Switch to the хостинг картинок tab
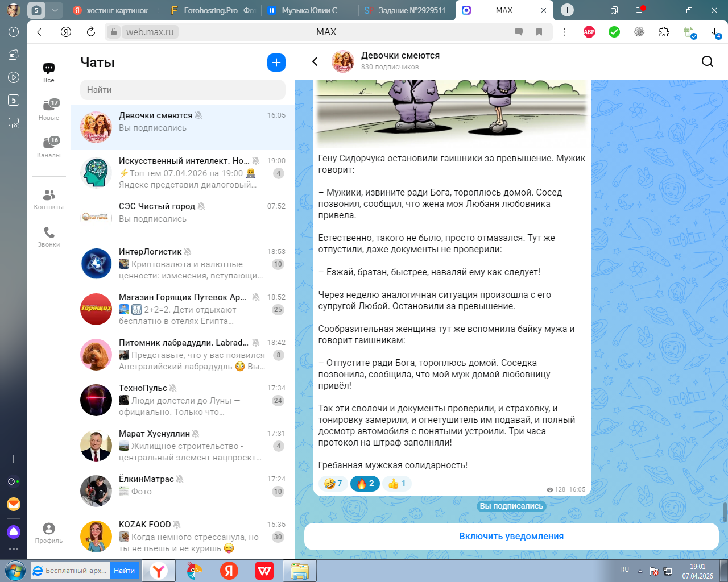The image size is (728, 582). pyautogui.click(x=115, y=10)
